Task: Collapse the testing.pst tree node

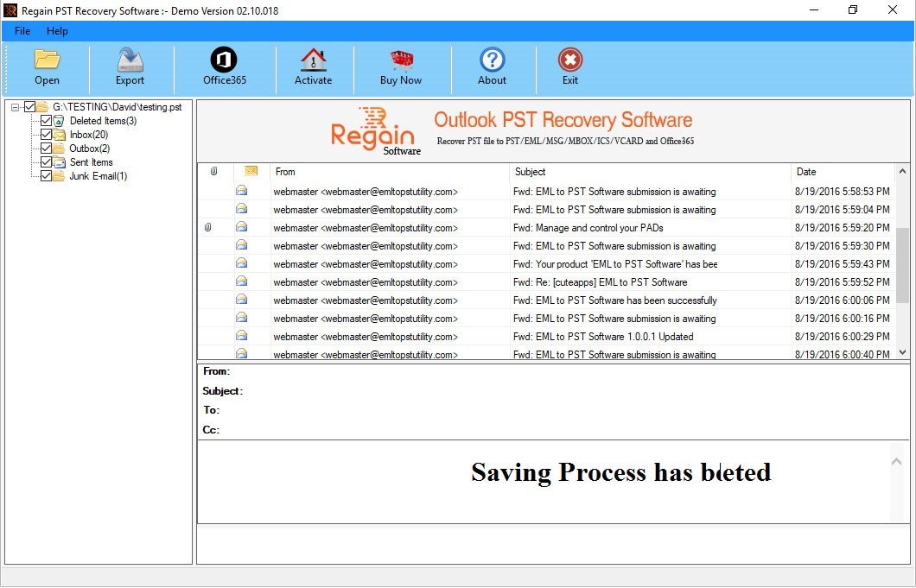Action: coord(16,107)
